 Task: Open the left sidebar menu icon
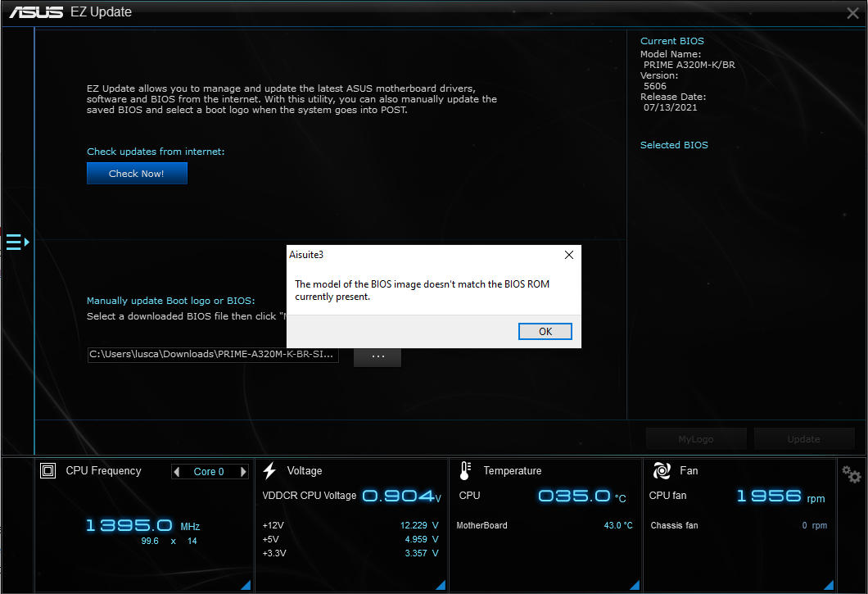pyautogui.click(x=17, y=243)
